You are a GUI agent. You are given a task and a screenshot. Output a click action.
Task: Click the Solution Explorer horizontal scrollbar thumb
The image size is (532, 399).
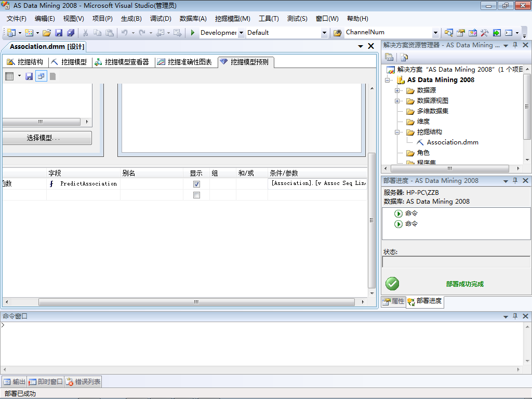(450, 168)
